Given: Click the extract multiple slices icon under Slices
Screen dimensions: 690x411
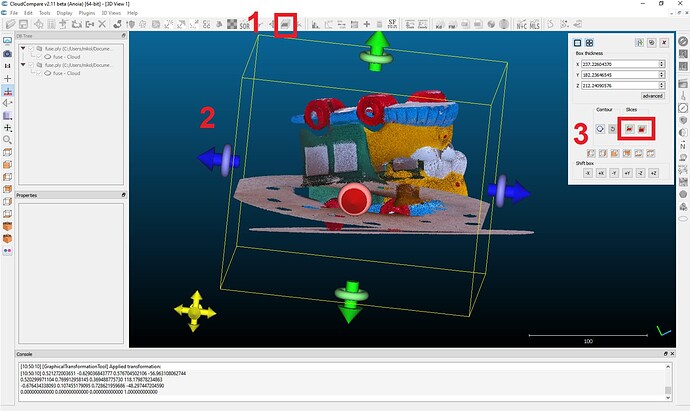Looking at the screenshot, I should point(642,129).
